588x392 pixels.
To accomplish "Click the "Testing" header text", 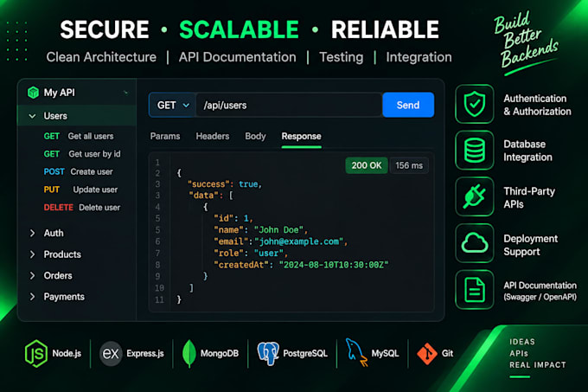I will [342, 57].
